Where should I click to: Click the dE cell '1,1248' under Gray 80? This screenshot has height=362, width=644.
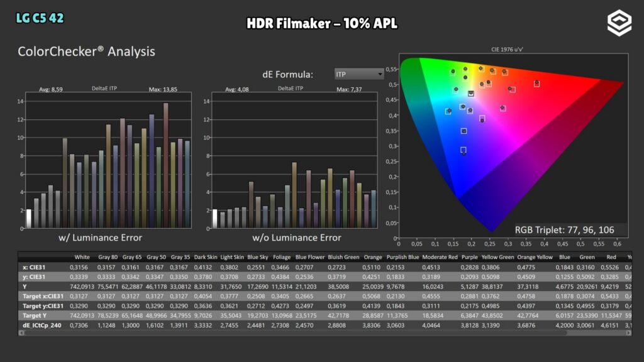pyautogui.click(x=106, y=326)
